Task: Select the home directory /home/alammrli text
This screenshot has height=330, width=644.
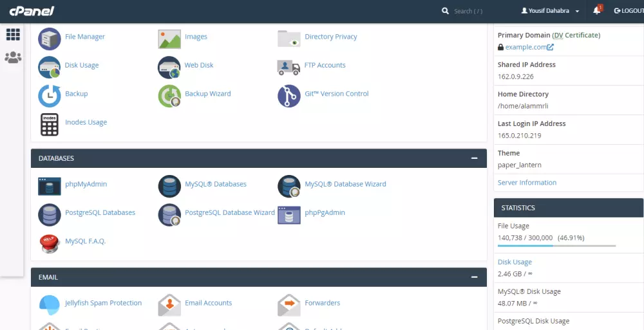Action: coord(523,106)
